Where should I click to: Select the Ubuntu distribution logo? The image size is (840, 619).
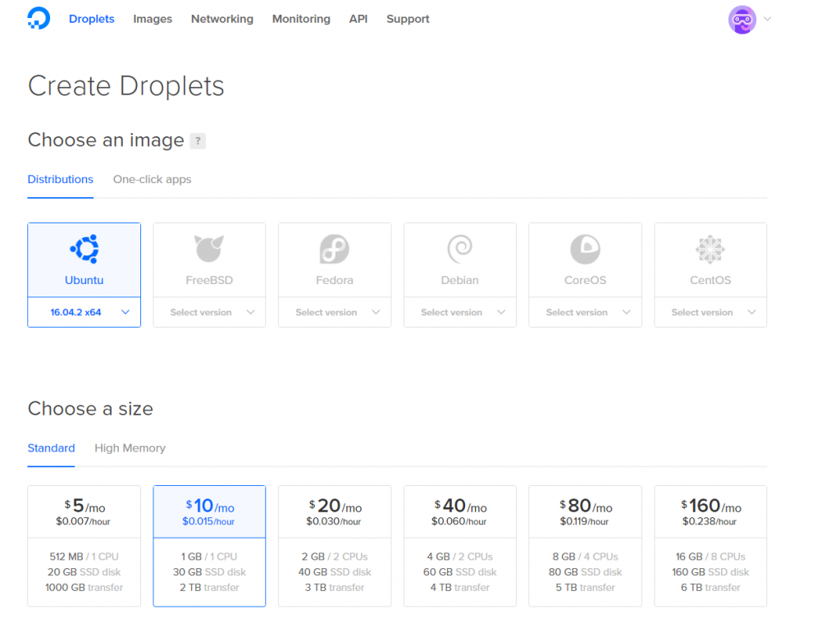pos(84,249)
